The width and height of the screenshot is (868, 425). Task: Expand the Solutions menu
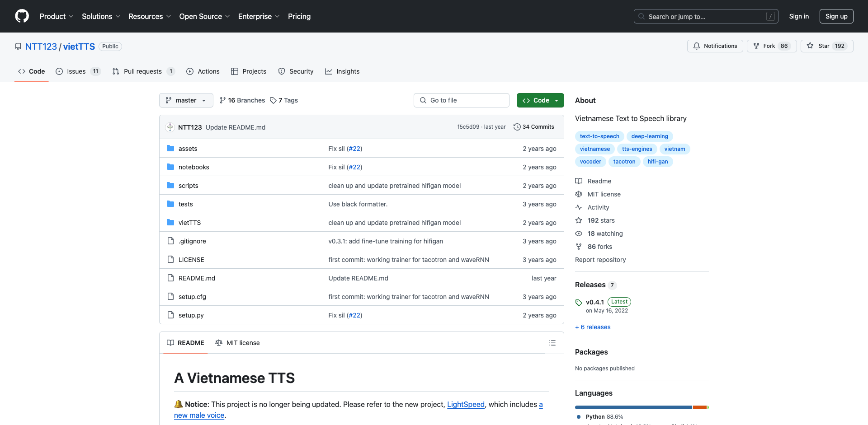[101, 16]
